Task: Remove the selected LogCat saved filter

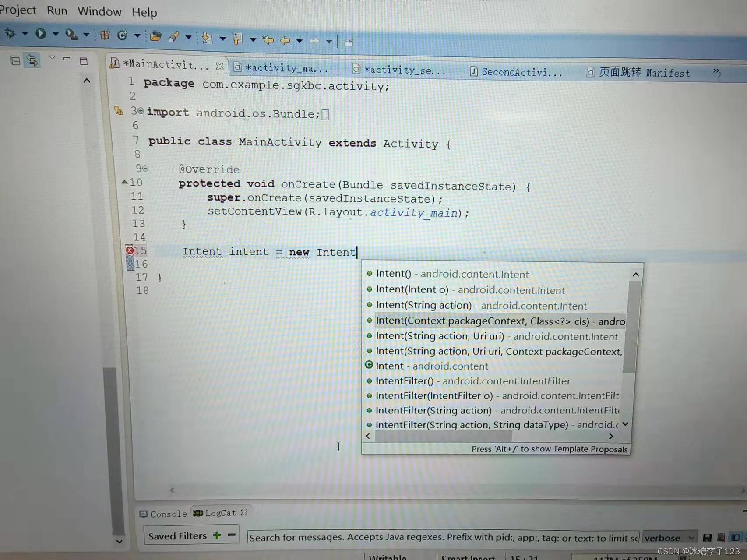Action: click(x=232, y=535)
